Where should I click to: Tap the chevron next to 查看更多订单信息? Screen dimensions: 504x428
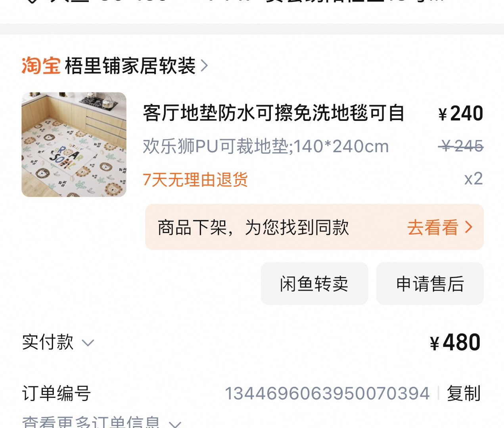pos(175,424)
